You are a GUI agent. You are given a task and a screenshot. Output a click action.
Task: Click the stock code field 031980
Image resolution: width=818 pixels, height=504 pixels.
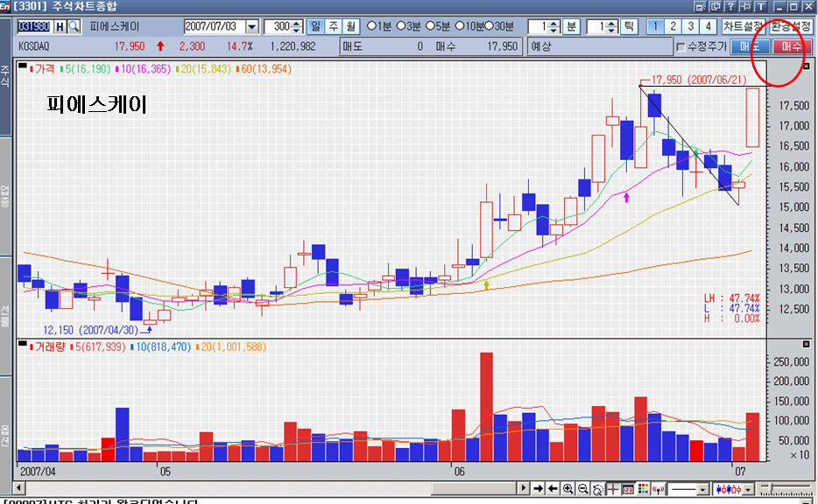(x=34, y=26)
